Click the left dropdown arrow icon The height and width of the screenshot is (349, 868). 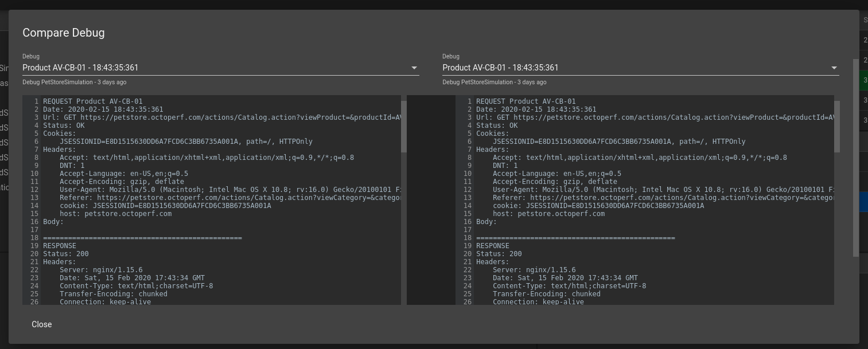pos(414,68)
